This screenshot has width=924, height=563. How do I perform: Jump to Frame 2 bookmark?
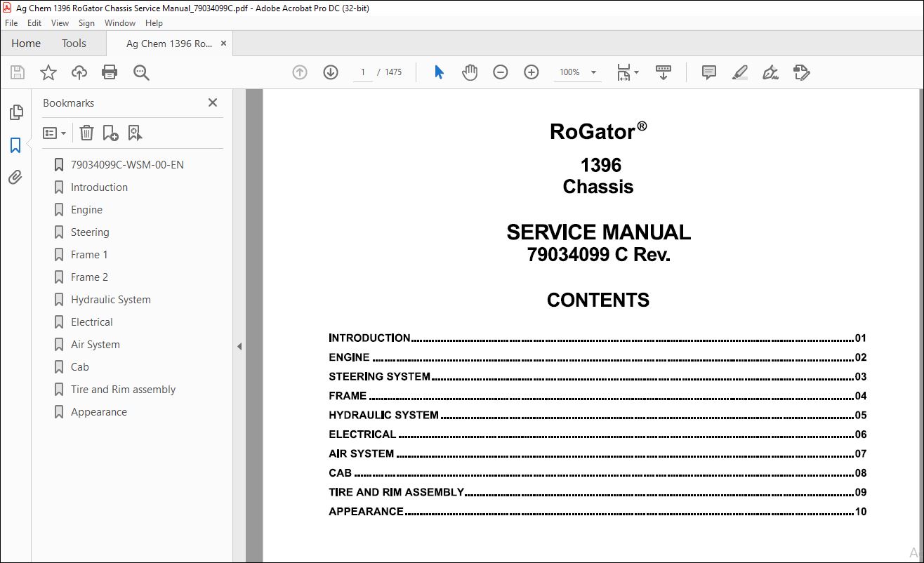coord(89,277)
